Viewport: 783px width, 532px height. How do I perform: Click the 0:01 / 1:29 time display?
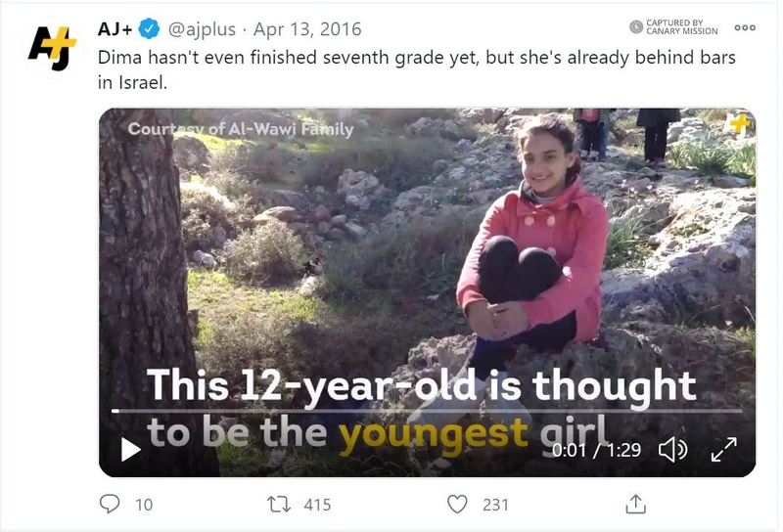[596, 450]
